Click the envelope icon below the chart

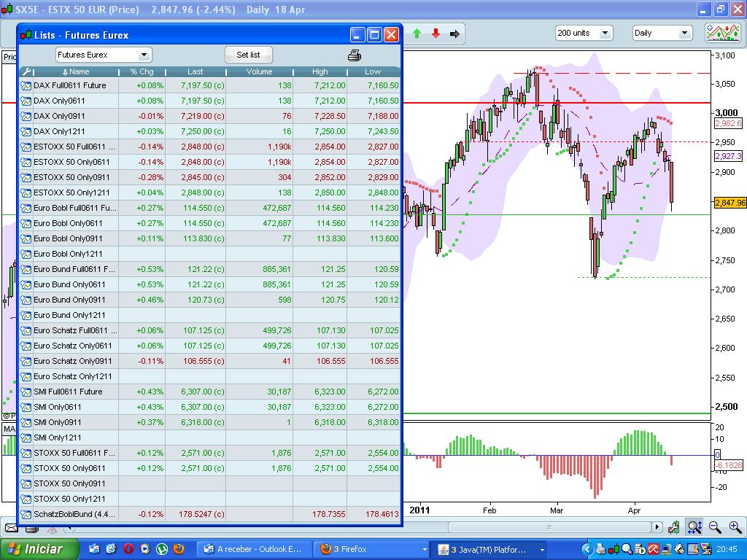point(12,528)
